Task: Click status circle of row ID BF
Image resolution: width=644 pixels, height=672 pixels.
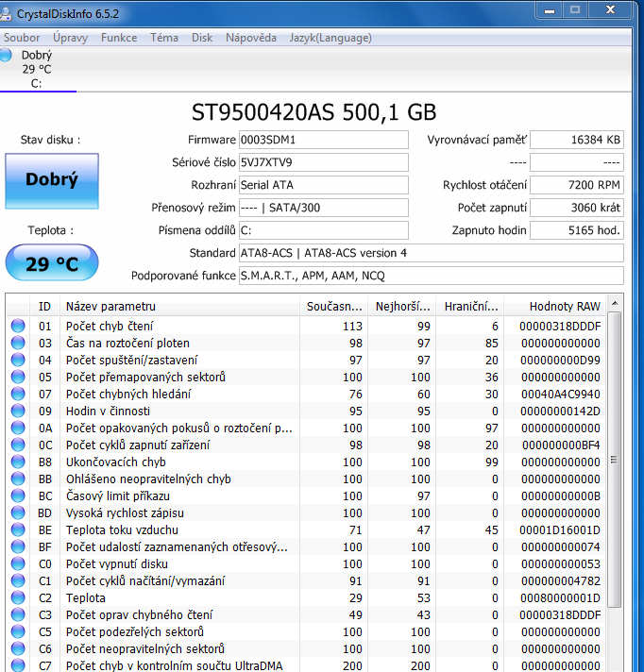Action: pyautogui.click(x=18, y=546)
